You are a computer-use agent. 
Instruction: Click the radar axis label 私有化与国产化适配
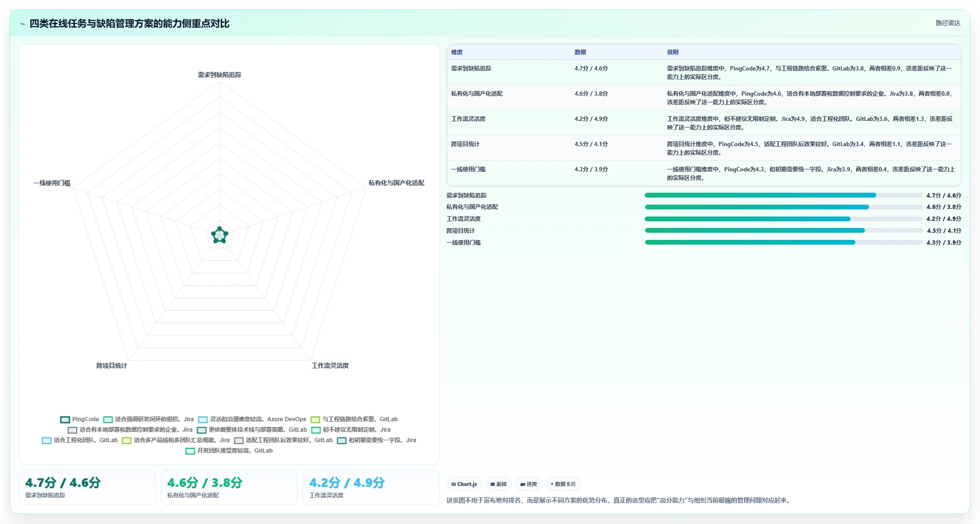(x=396, y=183)
